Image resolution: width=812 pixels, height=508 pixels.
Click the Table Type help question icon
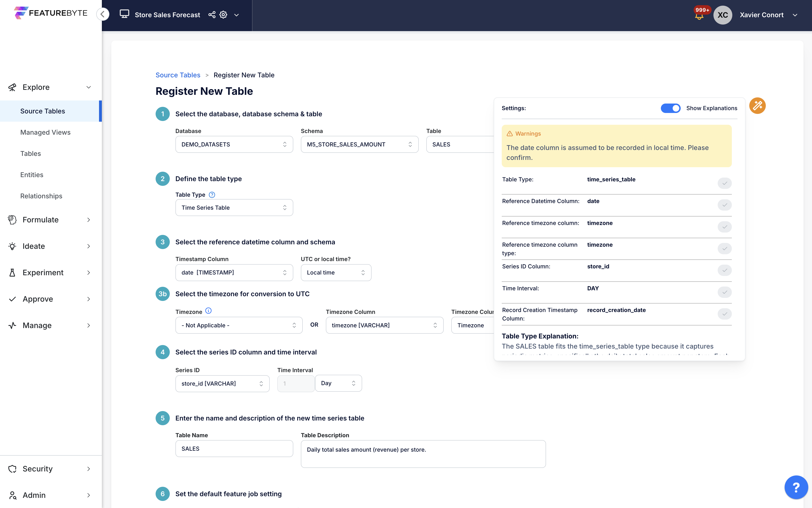[x=212, y=195]
